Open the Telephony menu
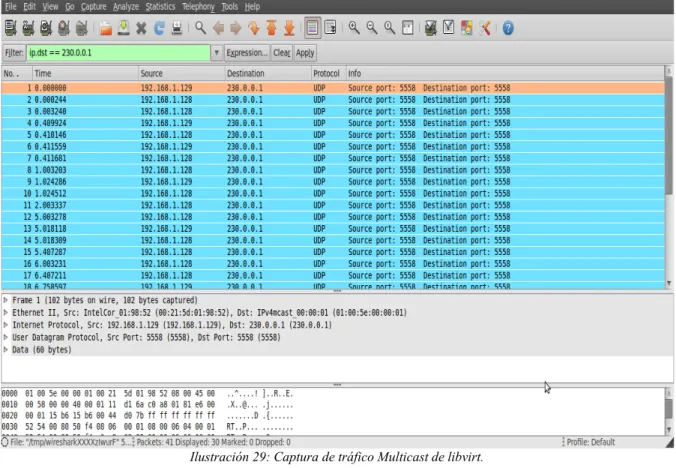Screen dimensions: 676x468 pos(198,6)
